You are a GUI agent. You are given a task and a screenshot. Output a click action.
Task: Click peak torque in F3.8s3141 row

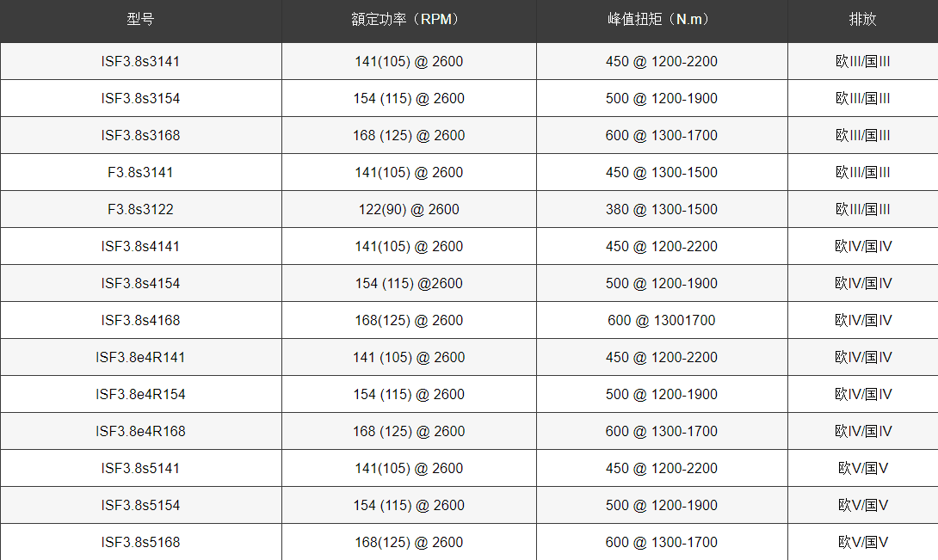[x=662, y=173]
